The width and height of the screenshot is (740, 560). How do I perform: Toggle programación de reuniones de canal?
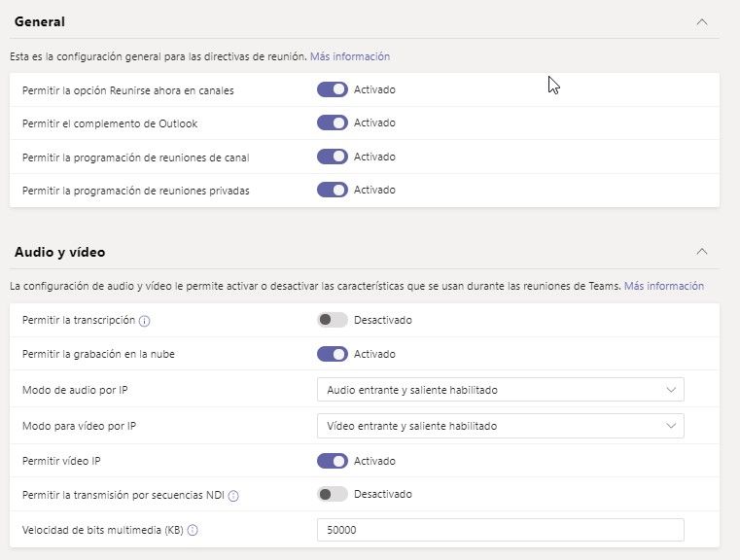click(333, 157)
